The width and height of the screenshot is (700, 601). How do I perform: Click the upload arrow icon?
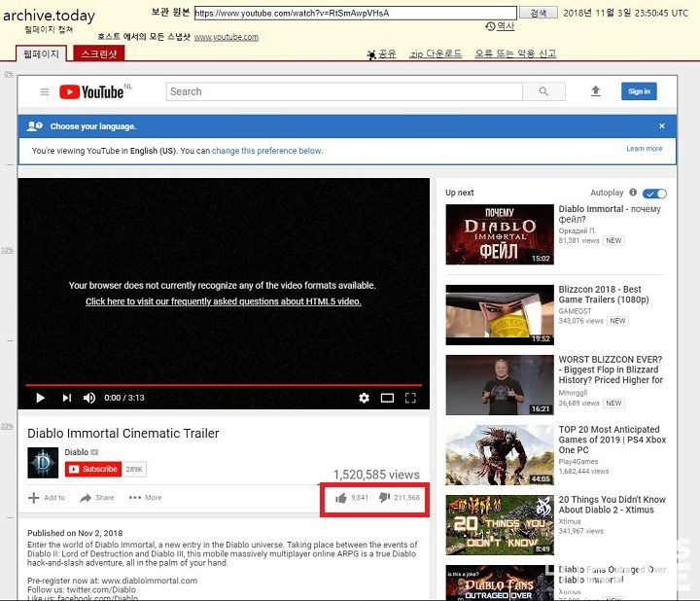(x=596, y=91)
